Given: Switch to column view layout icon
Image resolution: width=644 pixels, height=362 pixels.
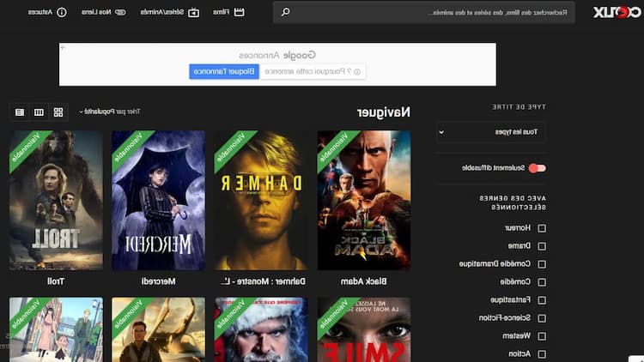Looking at the screenshot, I should [39, 112].
